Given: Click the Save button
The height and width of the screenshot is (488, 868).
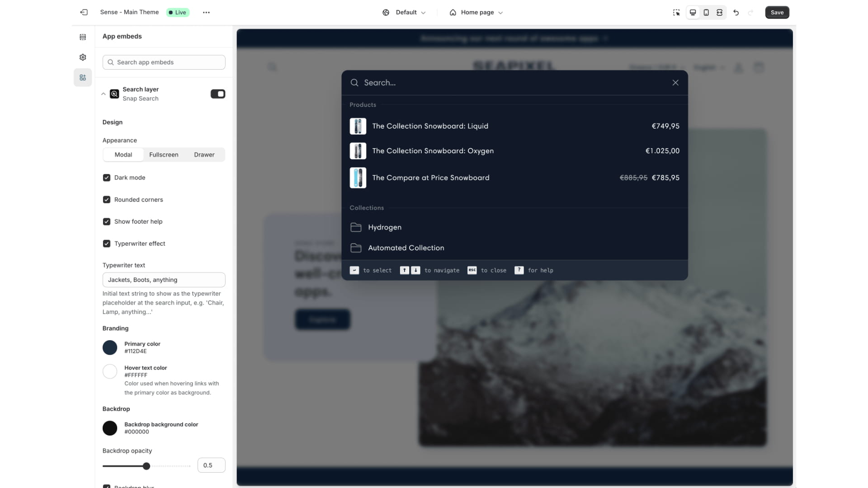Looking at the screenshot, I should pyautogui.click(x=777, y=12).
